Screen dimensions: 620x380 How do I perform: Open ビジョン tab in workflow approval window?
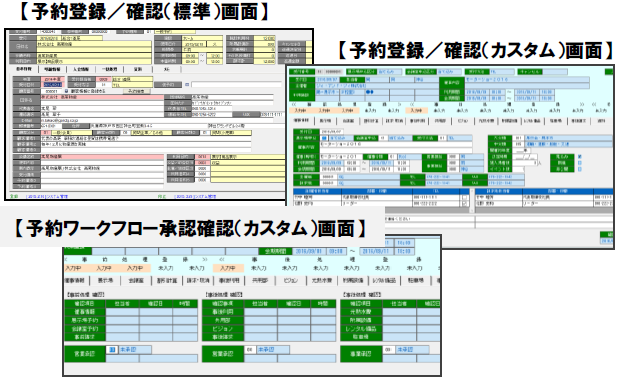(291, 280)
